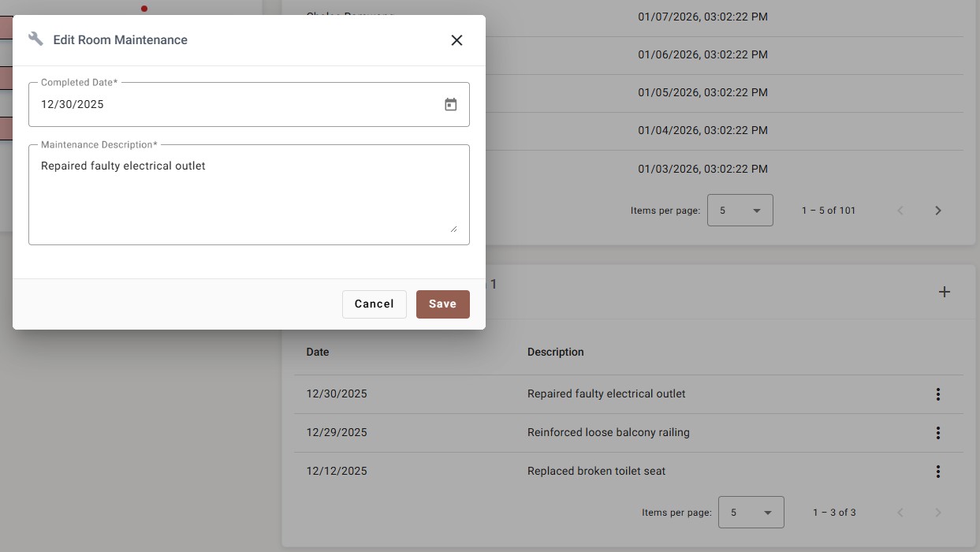The height and width of the screenshot is (552, 980).
Task: Go to next page of 101 items
Action: point(937,211)
